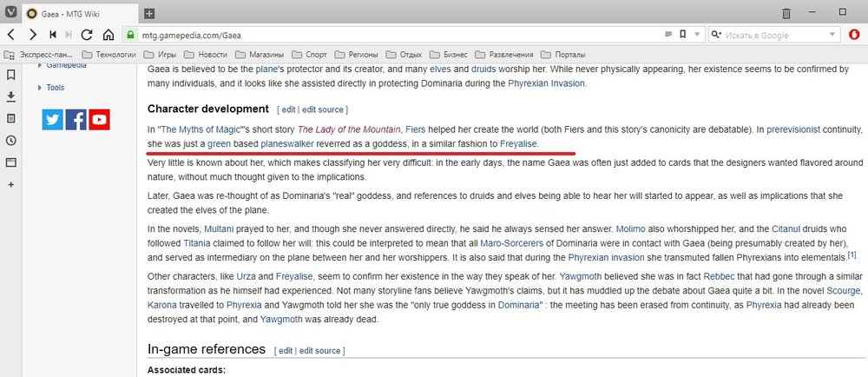Reload the current page
Viewport: 868px width, 377px height.
click(x=87, y=35)
